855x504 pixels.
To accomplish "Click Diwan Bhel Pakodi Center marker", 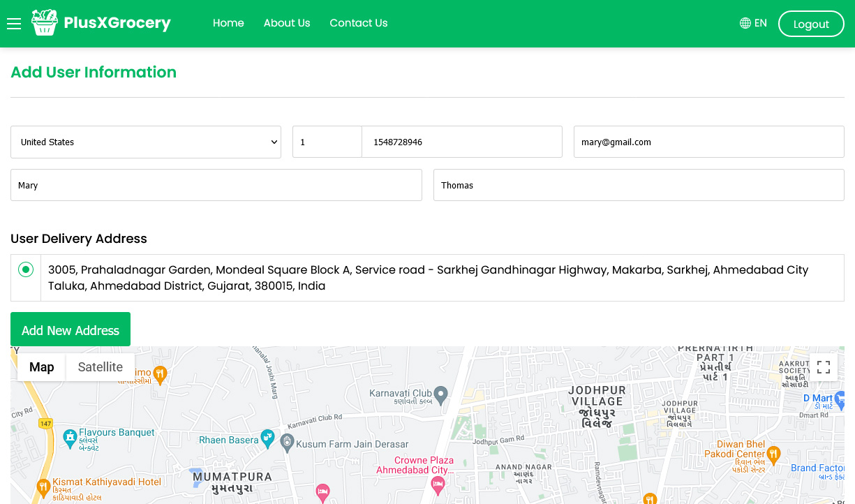I will pyautogui.click(x=773, y=450).
